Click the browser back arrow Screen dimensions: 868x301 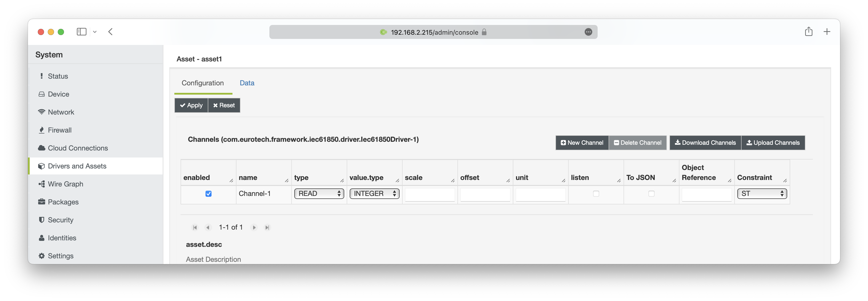coord(110,32)
